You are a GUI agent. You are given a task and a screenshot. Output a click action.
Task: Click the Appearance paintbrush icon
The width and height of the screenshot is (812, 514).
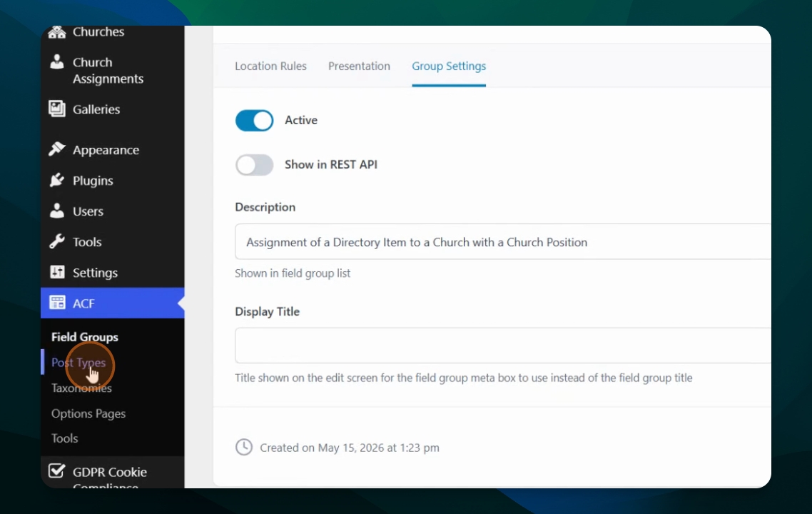57,149
